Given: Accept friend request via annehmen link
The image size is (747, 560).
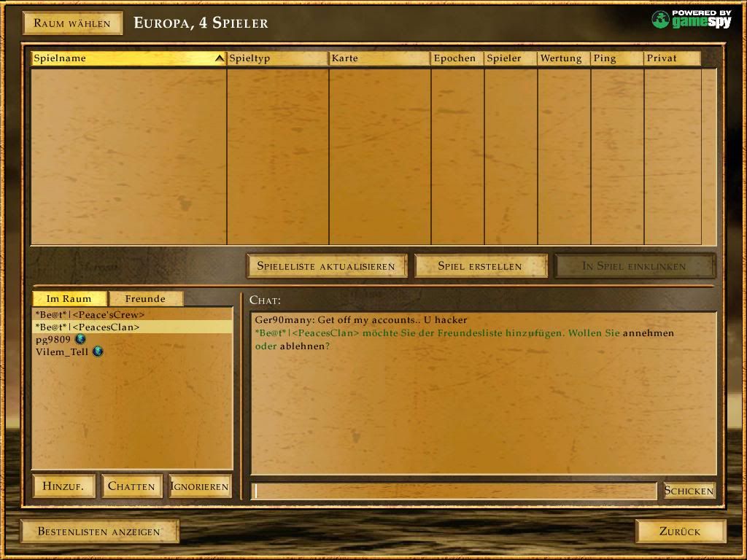Looking at the screenshot, I should (x=649, y=333).
